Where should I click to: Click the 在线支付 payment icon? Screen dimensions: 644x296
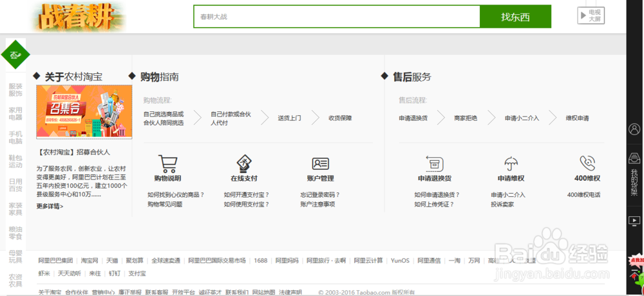pyautogui.click(x=244, y=164)
